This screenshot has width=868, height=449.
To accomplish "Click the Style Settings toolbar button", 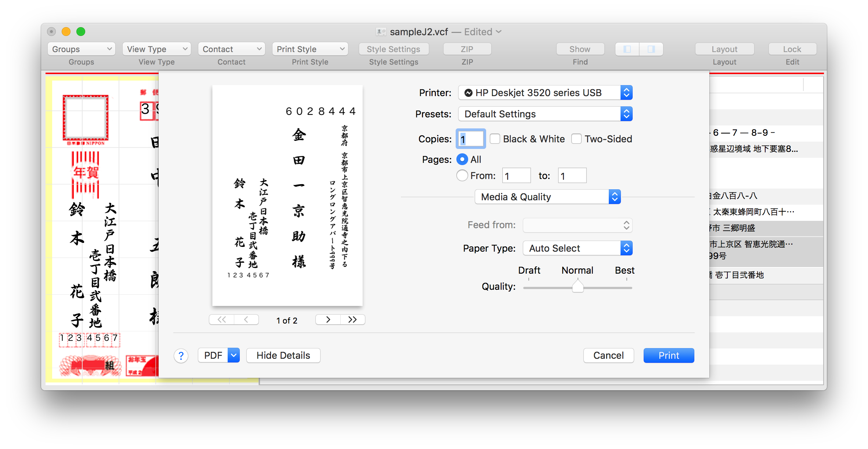I will click(394, 49).
